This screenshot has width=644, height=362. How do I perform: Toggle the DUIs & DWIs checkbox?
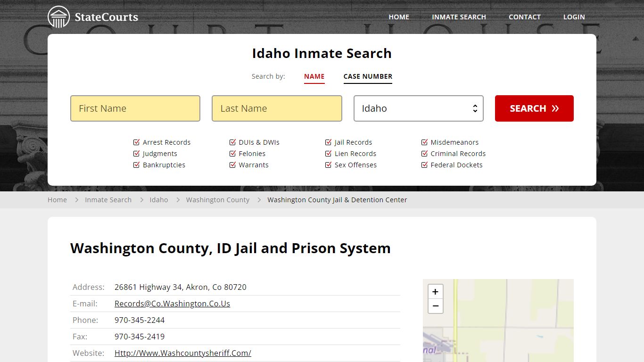[x=232, y=142]
